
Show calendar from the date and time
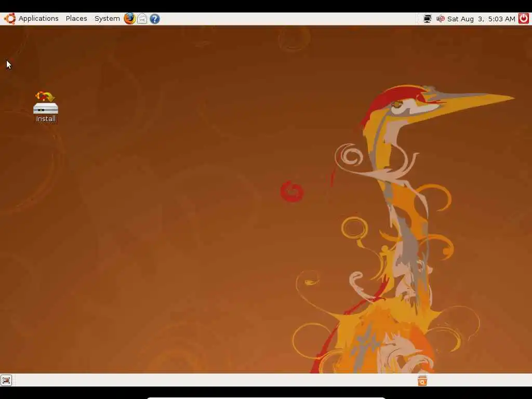coord(481,19)
